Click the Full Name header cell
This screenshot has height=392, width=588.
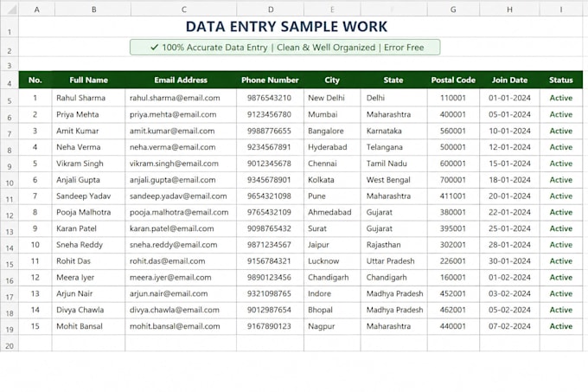tap(88, 80)
